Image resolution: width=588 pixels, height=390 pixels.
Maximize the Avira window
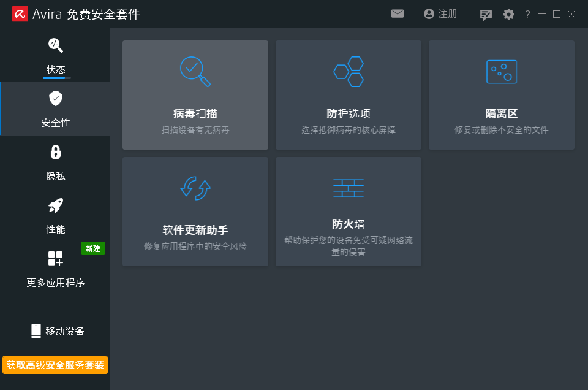tap(557, 14)
